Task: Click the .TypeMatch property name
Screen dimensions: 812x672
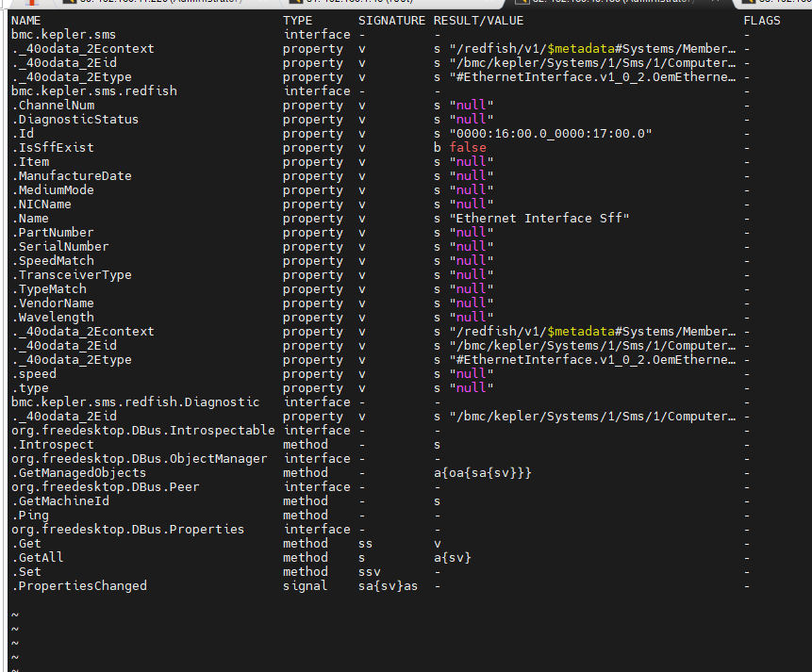Action: click(x=49, y=289)
